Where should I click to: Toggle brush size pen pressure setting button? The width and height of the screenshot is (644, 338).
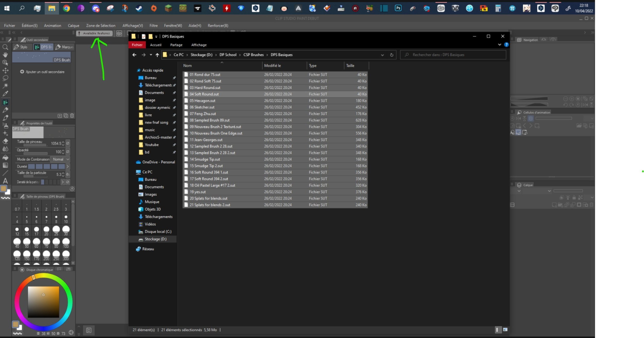(x=68, y=143)
